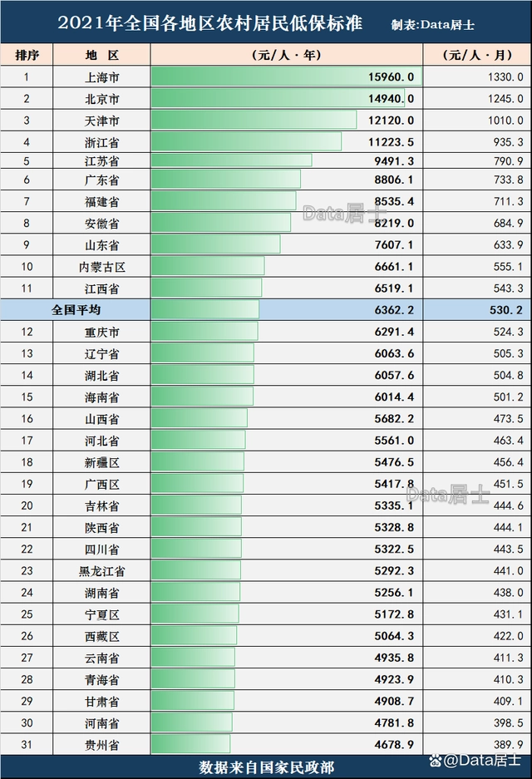This screenshot has width=532, height=779.
Task: Click the '安徽省' region cell
Action: 102,224
